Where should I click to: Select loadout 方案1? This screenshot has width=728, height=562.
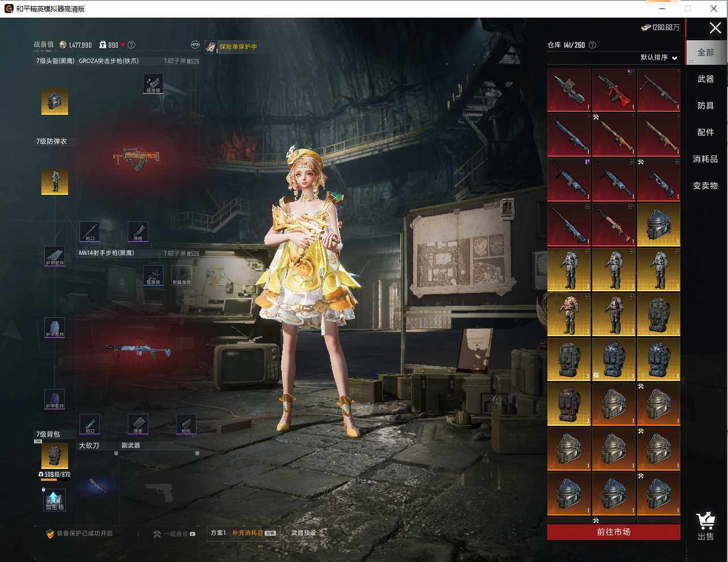[x=218, y=533]
